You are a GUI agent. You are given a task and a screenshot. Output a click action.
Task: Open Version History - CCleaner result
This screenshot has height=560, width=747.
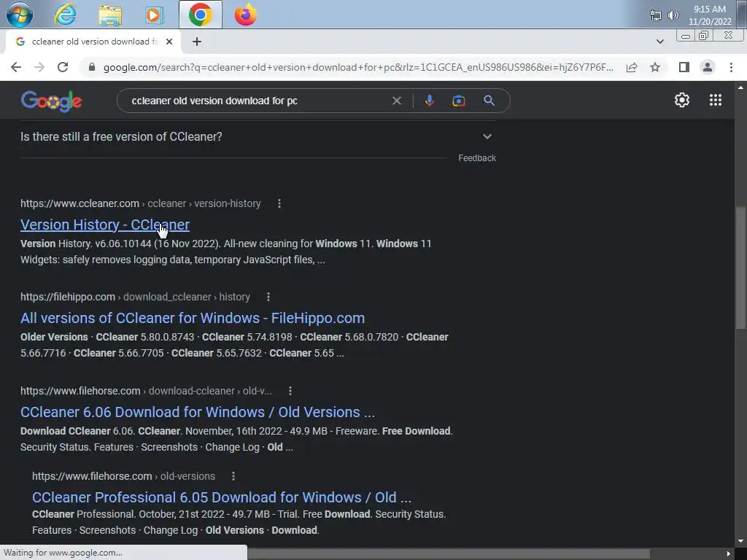105,225
